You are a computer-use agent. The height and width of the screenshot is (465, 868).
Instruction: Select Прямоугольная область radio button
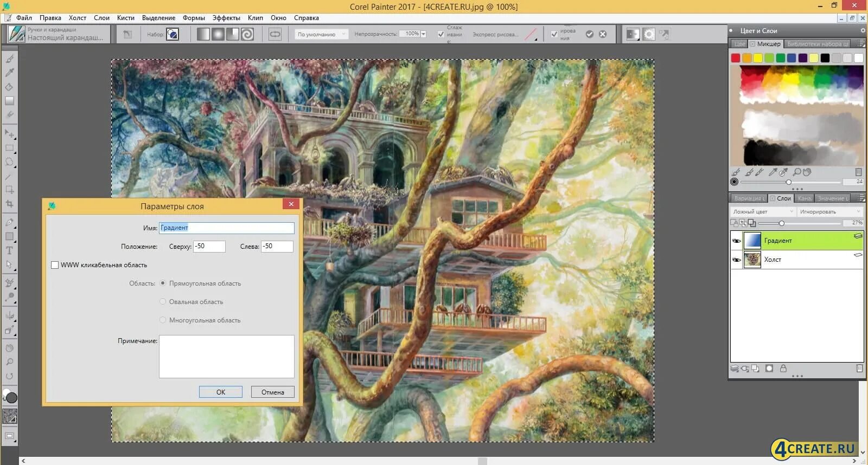pos(163,283)
